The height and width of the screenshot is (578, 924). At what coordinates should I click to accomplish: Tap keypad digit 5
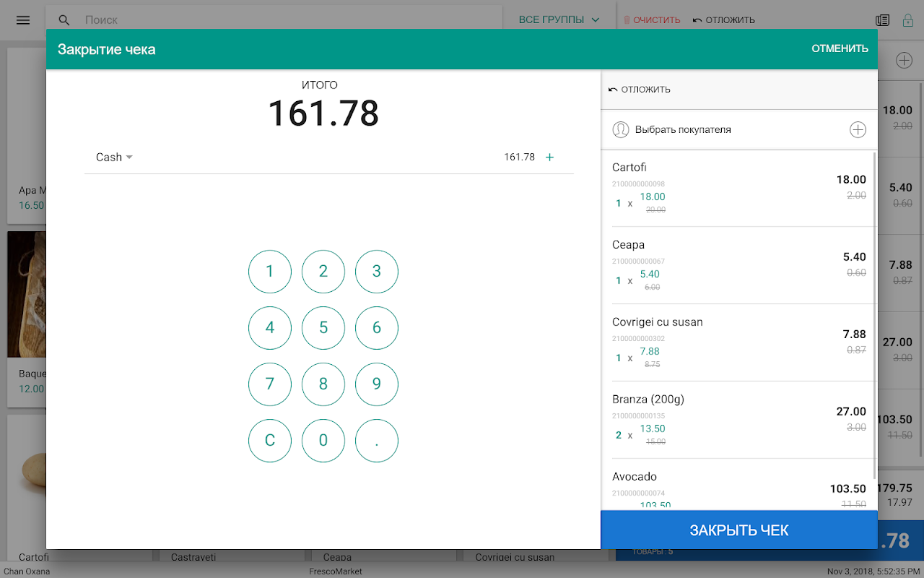[x=323, y=328]
